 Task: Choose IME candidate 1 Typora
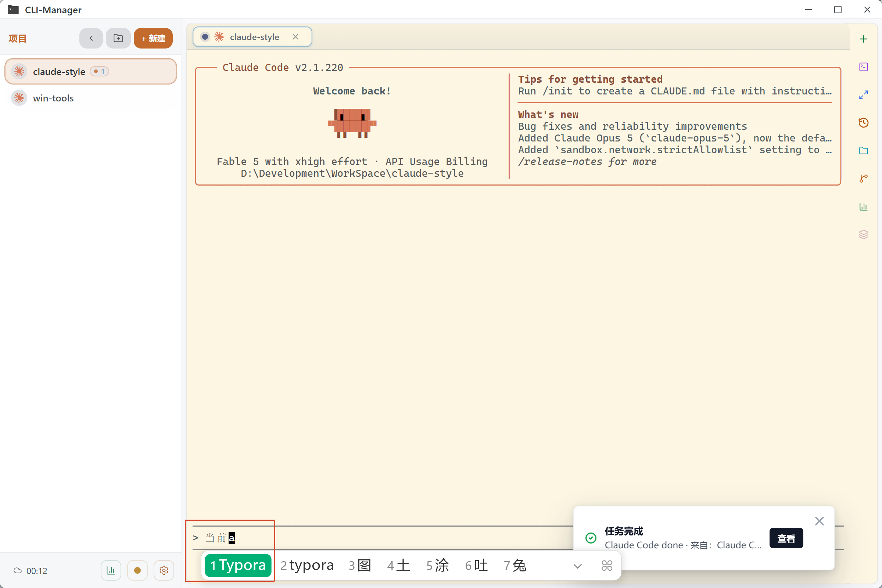pos(238,565)
